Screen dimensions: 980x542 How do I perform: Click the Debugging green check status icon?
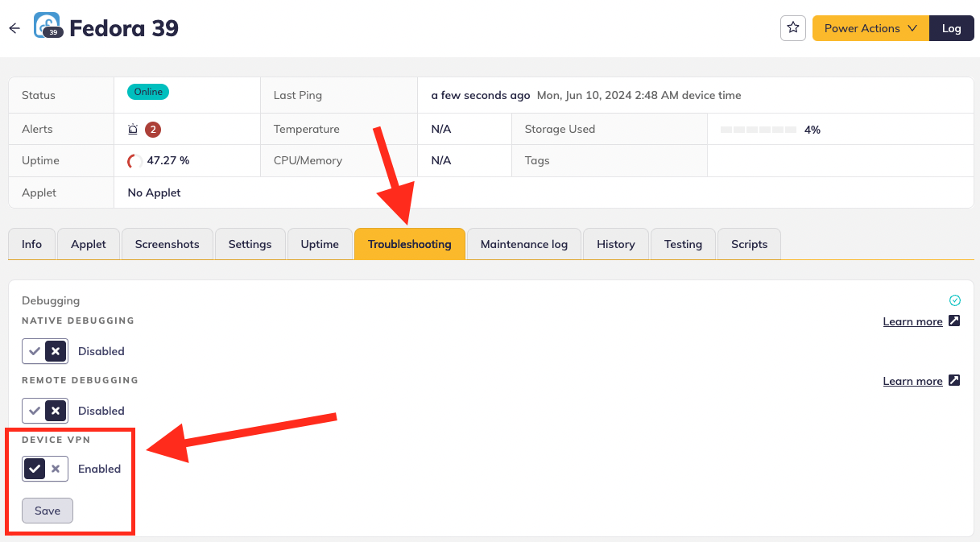(954, 300)
